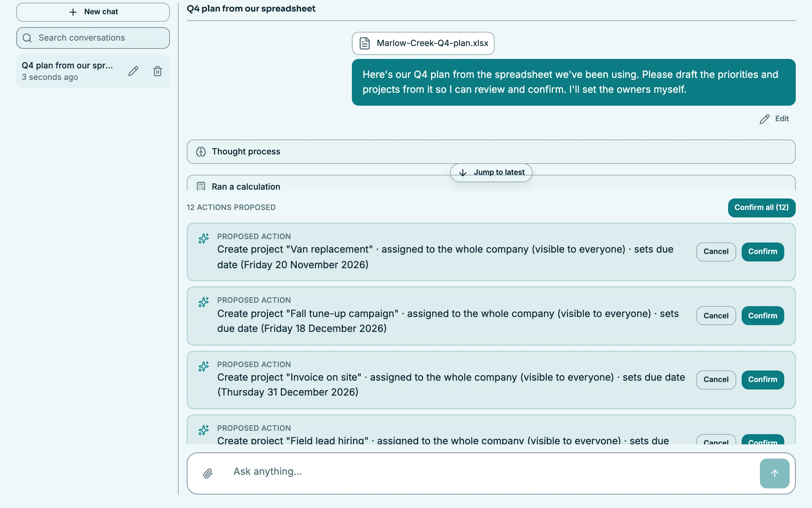Click the document icon on the xlsx attachment

click(x=364, y=43)
